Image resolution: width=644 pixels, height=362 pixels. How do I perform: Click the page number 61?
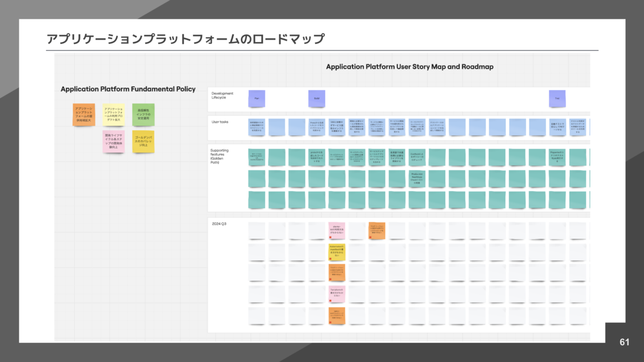pos(624,341)
